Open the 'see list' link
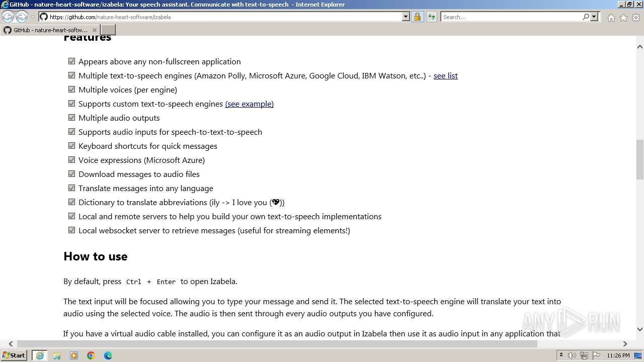Screen dimensions: 644x362 coord(445,75)
